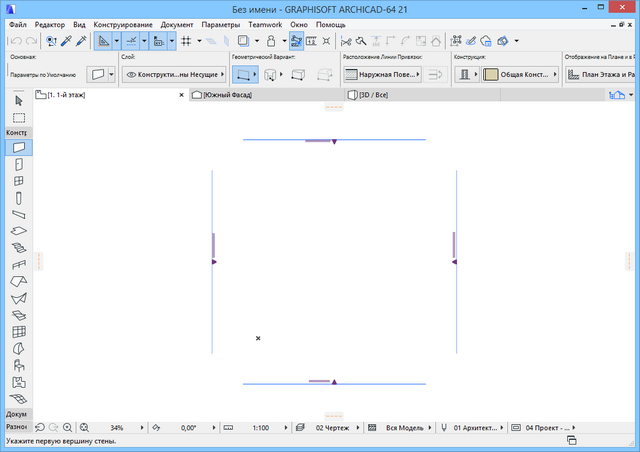Toggle the layer visibility eye icon
This screenshot has height=452, width=640.
[131, 75]
